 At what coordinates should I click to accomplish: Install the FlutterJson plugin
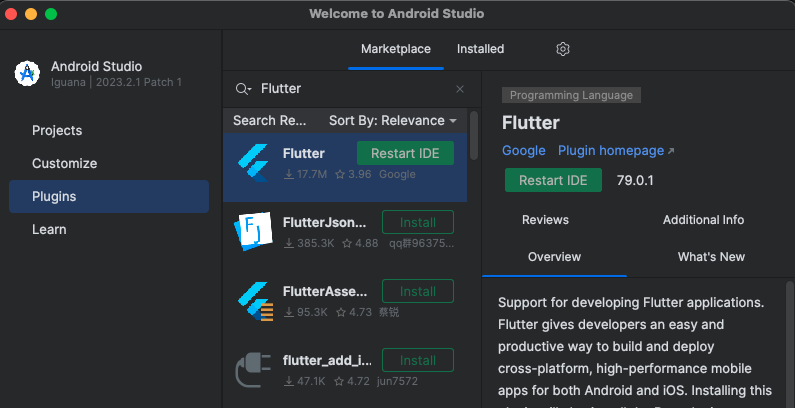418,222
